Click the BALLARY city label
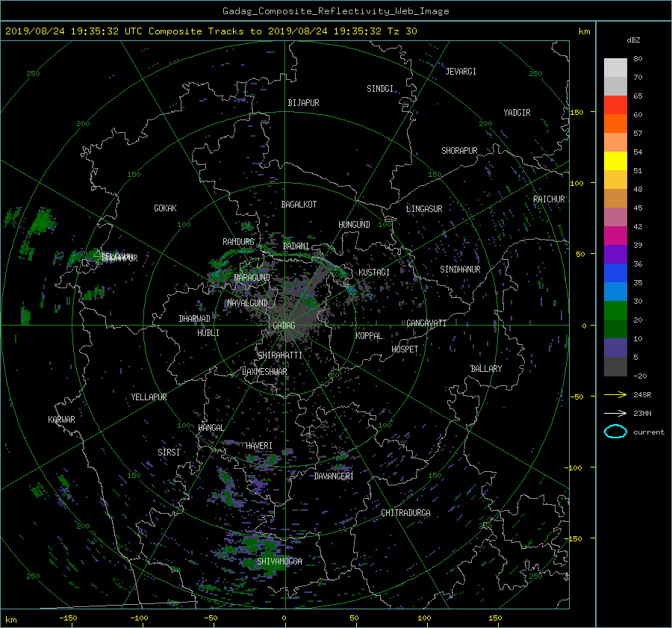Viewport: 672px width, 628px height. (486, 369)
